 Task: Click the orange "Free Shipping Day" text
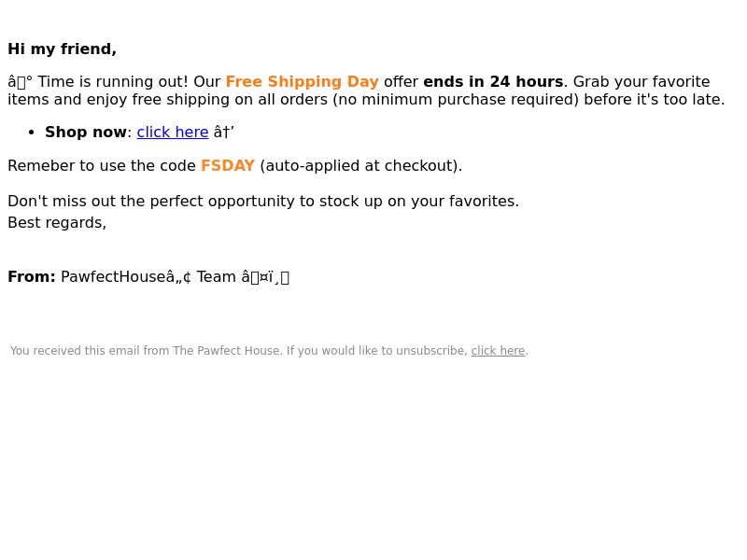[302, 81]
